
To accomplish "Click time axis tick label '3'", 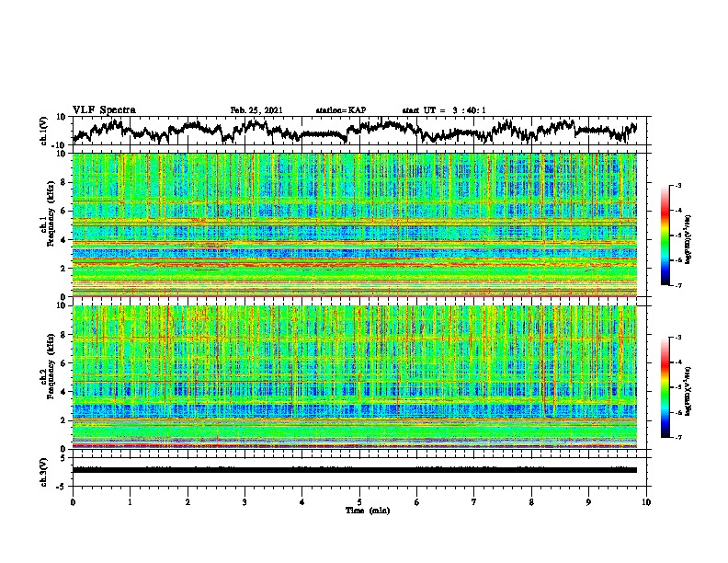I will coord(245,502).
